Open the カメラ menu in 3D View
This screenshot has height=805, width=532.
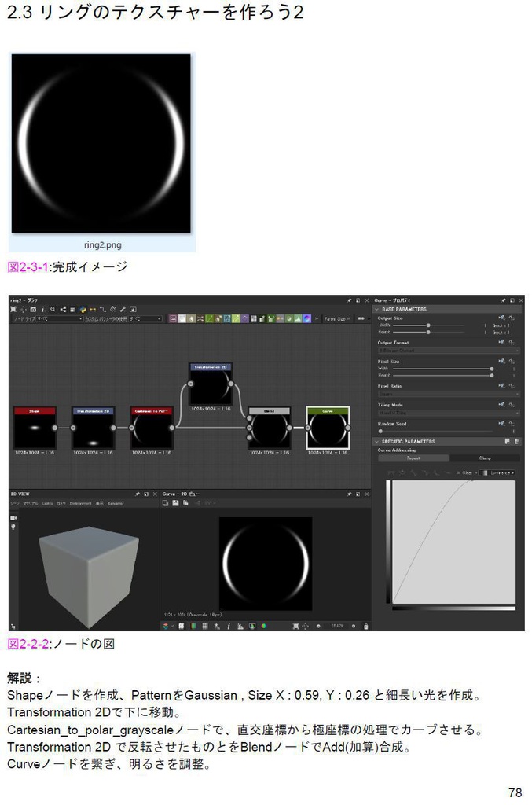61,504
